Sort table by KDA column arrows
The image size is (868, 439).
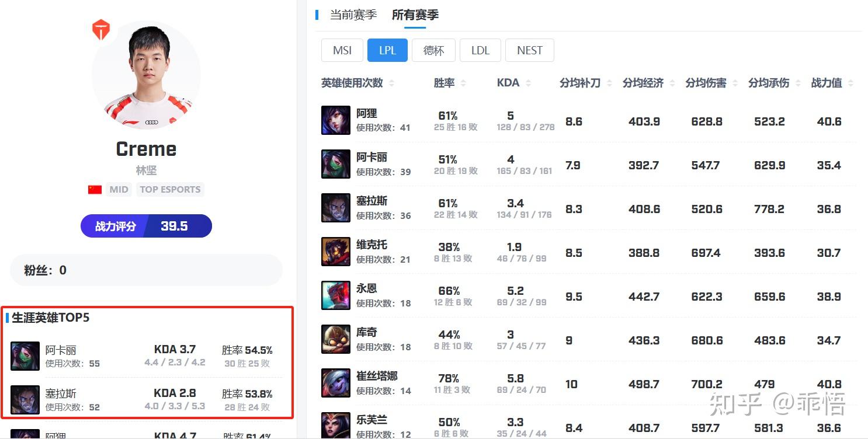pyautogui.click(x=528, y=83)
